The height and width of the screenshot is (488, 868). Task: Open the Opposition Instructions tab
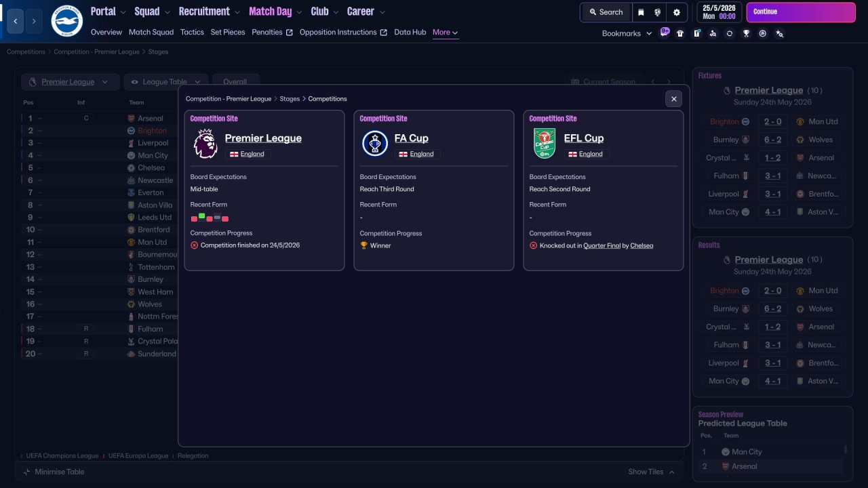(344, 32)
